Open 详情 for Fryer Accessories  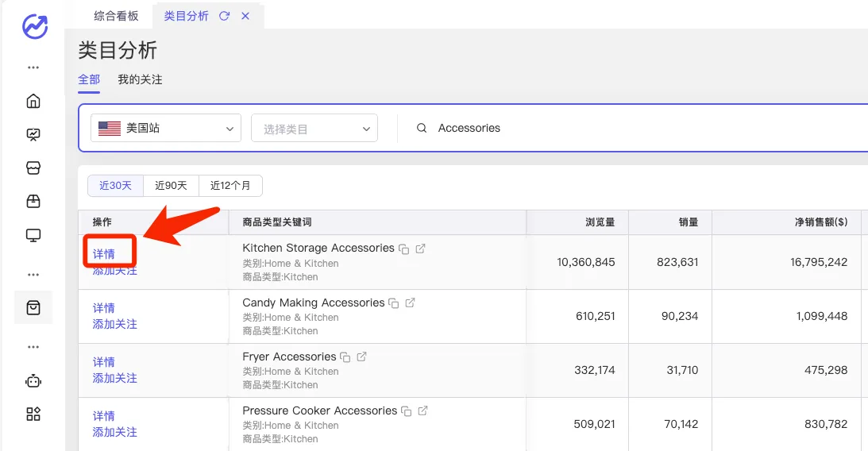click(x=104, y=362)
